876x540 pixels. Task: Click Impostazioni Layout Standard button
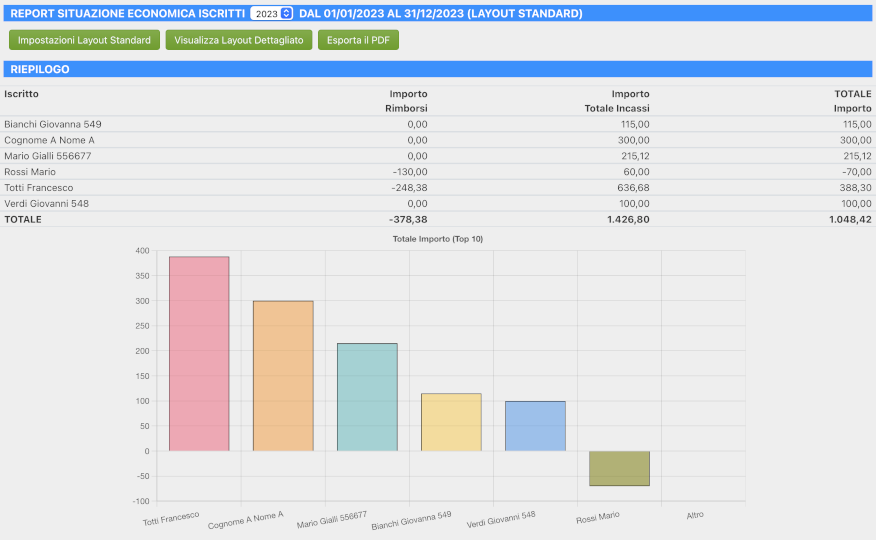click(x=84, y=40)
